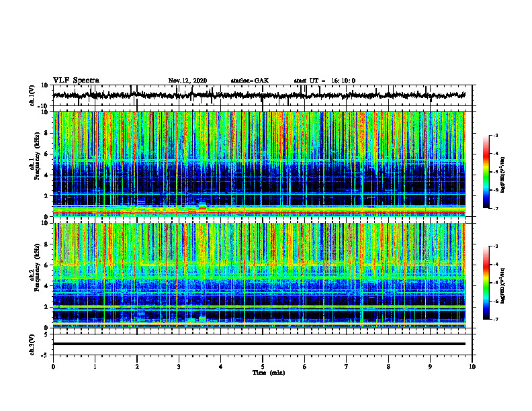Click the "6" kHz tick on ch.2 frequency axis
The width and height of the screenshot is (532, 411).
[x=46, y=265]
